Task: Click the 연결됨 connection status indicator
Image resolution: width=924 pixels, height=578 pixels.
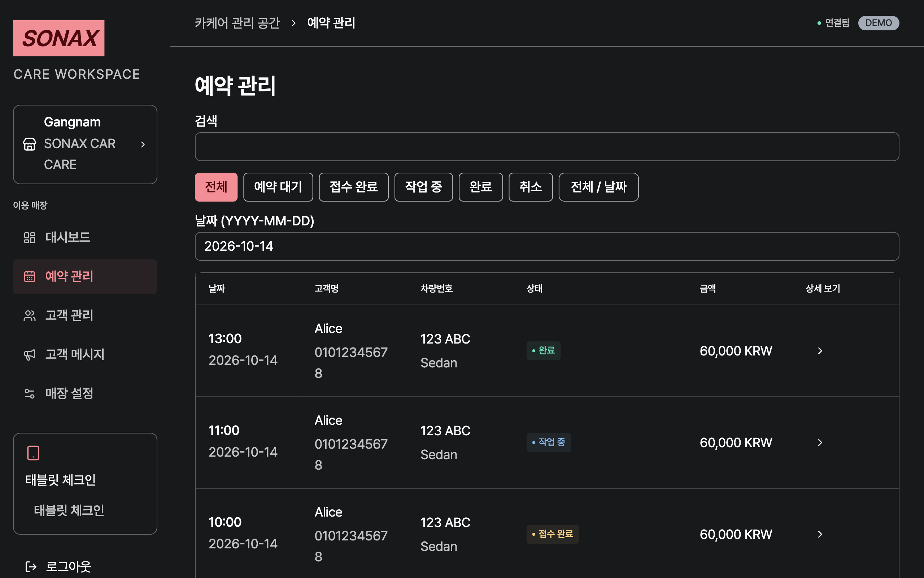Action: (833, 23)
